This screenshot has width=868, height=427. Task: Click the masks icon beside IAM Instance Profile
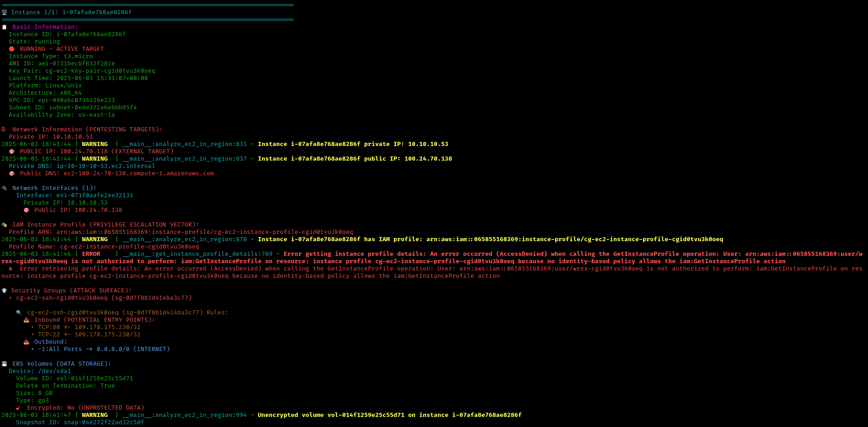click(4, 225)
